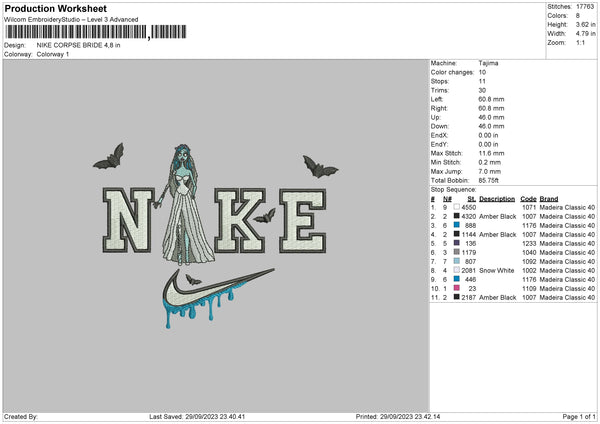Image resolution: width=600 pixels, height=424 pixels.
Task: Click the Production Worksheet title
Action: click(55, 8)
